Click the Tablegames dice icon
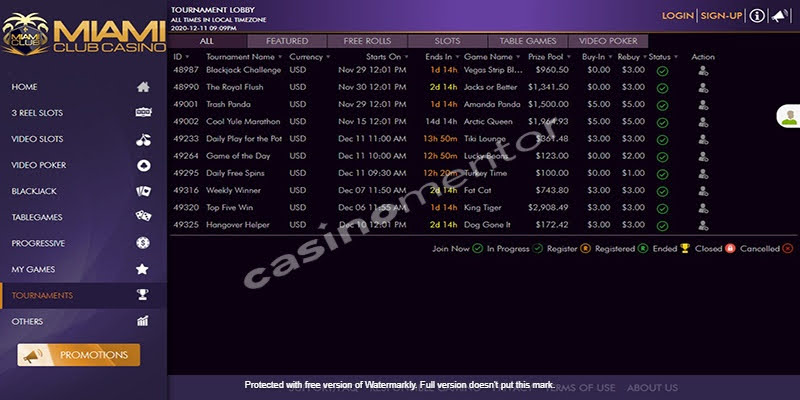 (143, 216)
